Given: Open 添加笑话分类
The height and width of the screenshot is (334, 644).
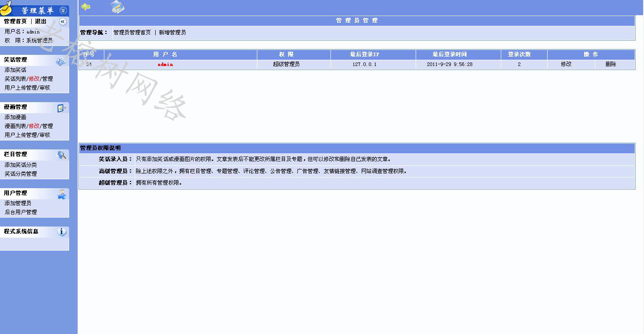Looking at the screenshot, I should (21, 165).
